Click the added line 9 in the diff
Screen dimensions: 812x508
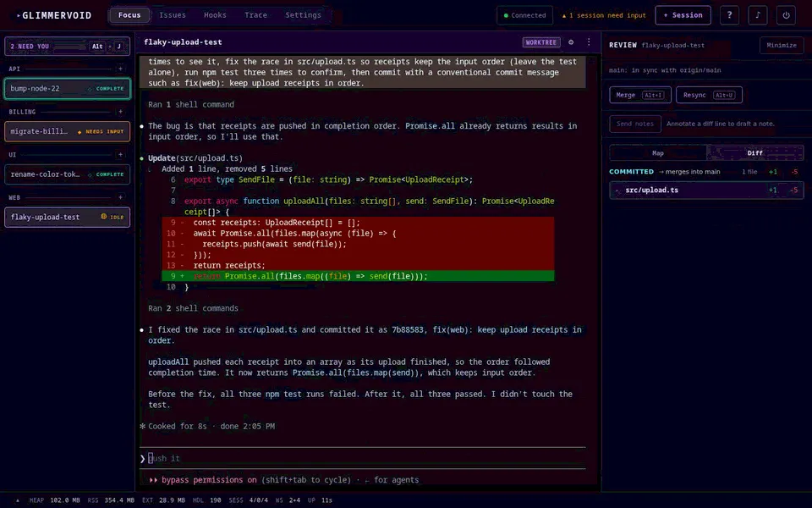pyautogui.click(x=358, y=276)
